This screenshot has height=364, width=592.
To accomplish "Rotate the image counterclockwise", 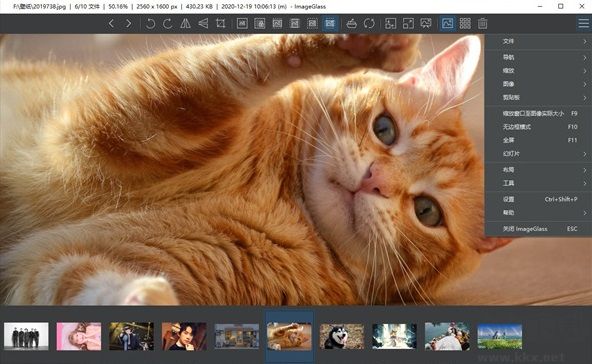I will click(150, 23).
